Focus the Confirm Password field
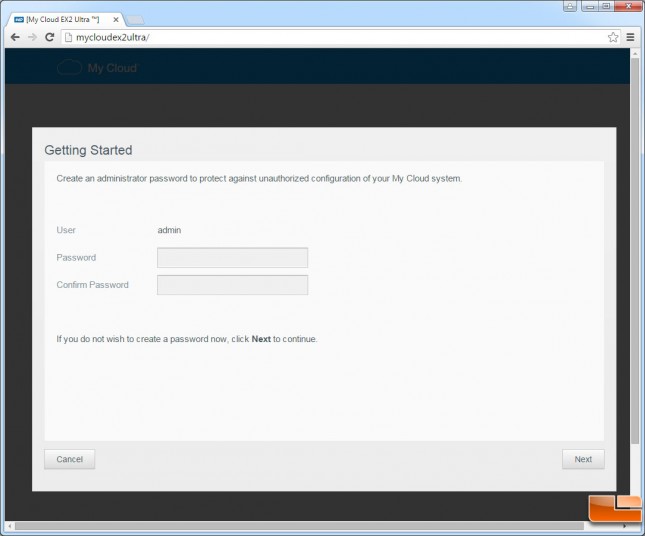The height and width of the screenshot is (536, 645). coord(232,285)
